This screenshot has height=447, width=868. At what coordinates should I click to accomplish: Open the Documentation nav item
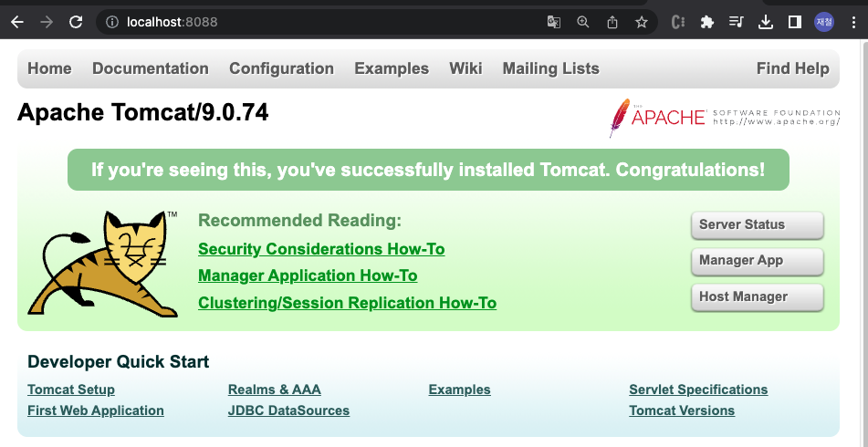click(150, 68)
